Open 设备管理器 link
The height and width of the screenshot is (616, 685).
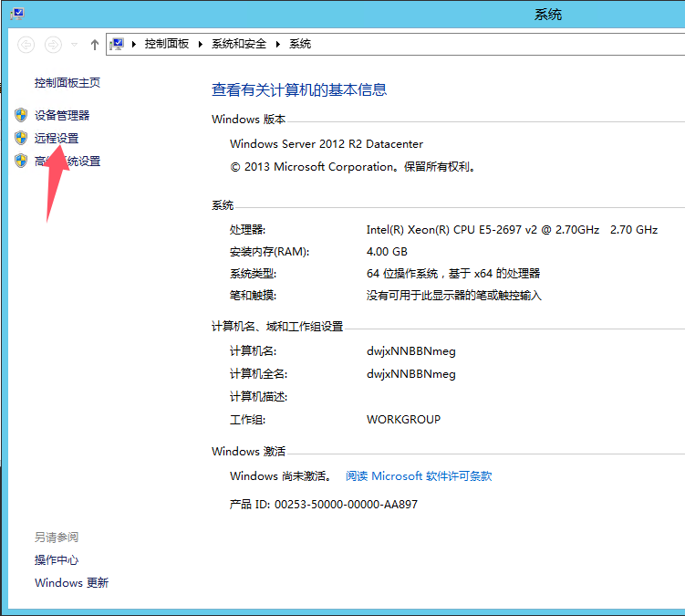(62, 115)
